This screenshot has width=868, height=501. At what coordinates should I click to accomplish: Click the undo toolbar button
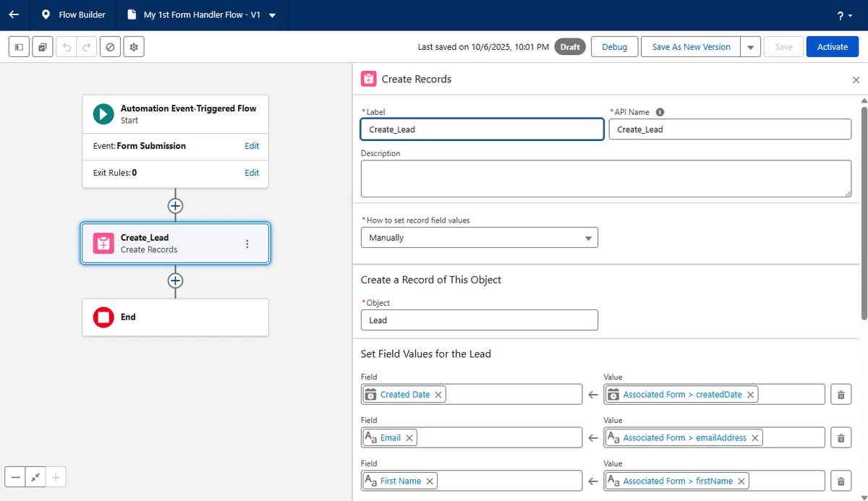(67, 47)
